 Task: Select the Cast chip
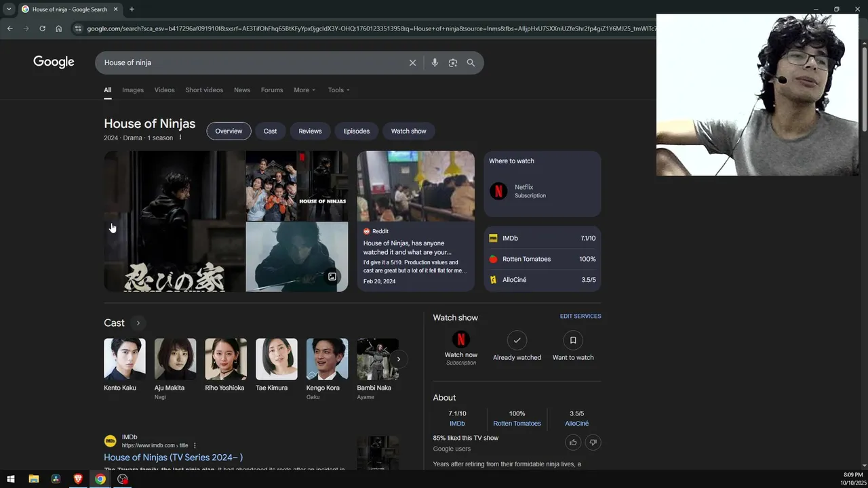click(270, 131)
